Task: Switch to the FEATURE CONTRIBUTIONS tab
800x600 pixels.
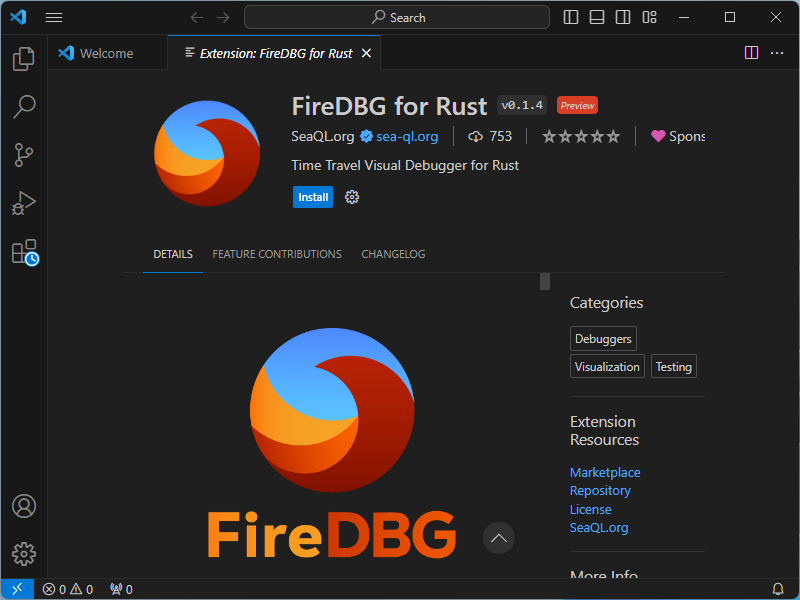Action: [x=277, y=254]
